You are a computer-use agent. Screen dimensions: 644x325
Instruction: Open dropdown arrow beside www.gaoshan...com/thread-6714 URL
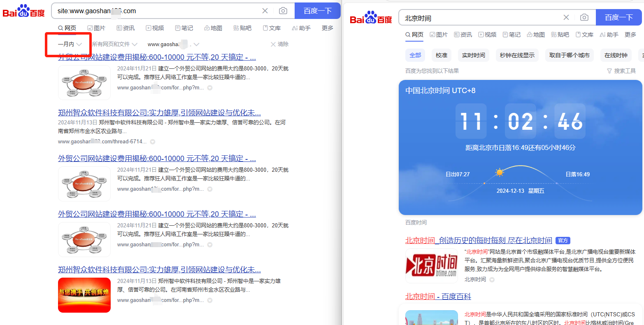point(153,142)
